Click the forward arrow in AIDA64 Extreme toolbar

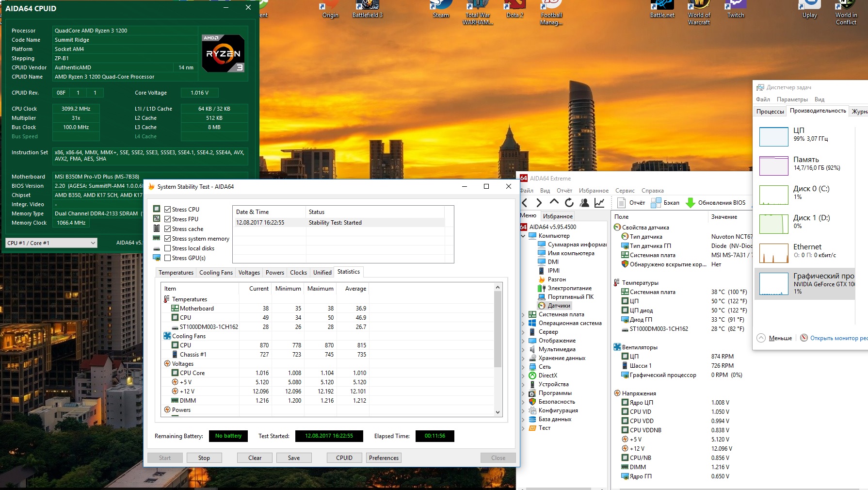coord(539,203)
